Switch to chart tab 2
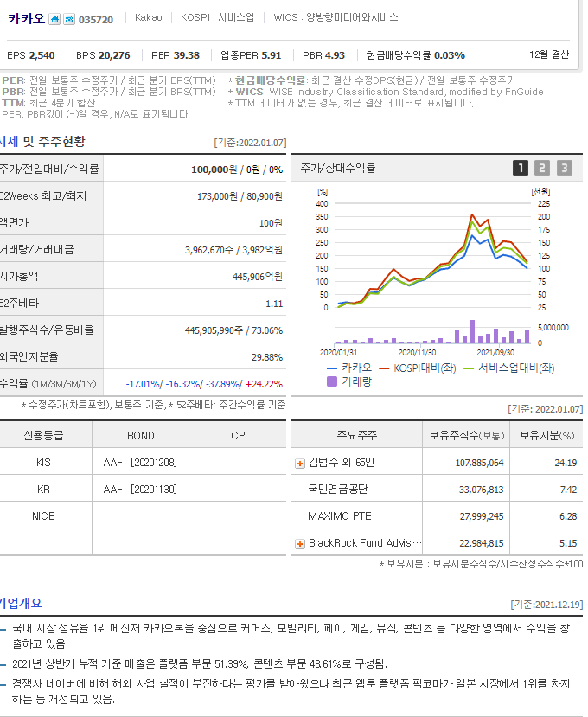Image resolution: width=588 pixels, height=717 pixels. click(542, 169)
